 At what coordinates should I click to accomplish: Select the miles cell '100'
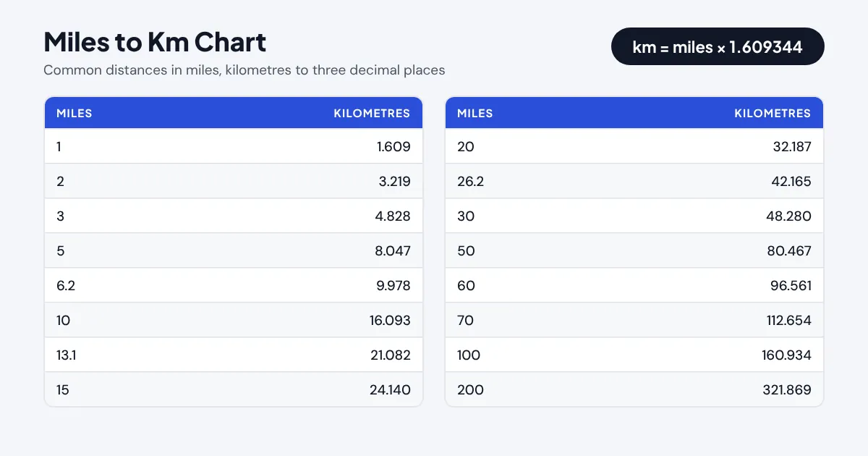click(469, 355)
